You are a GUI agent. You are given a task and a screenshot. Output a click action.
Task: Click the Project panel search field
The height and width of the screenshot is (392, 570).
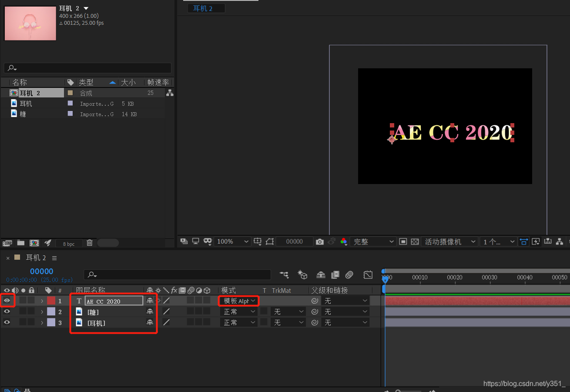[x=87, y=68]
